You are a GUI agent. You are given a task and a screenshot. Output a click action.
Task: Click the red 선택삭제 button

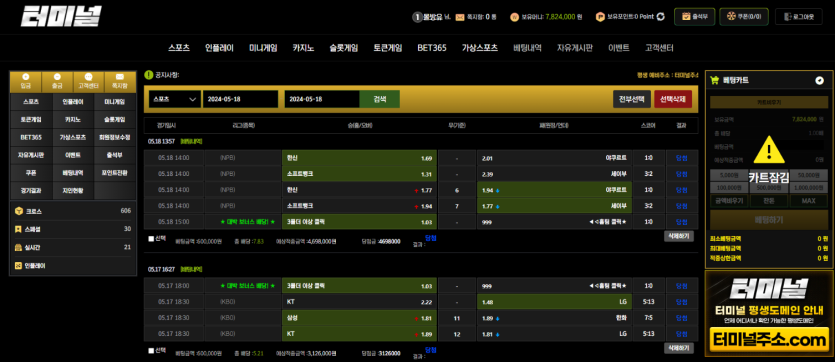click(673, 99)
